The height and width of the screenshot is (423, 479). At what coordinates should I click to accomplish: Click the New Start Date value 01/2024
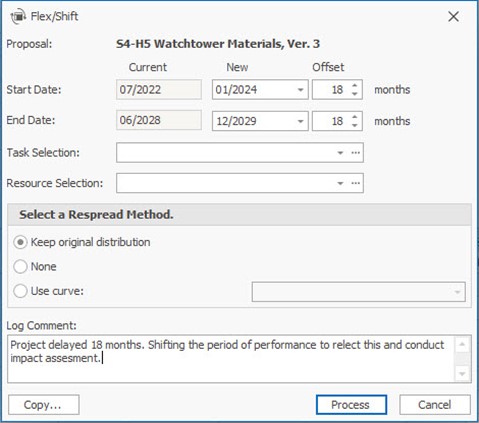[236, 90]
